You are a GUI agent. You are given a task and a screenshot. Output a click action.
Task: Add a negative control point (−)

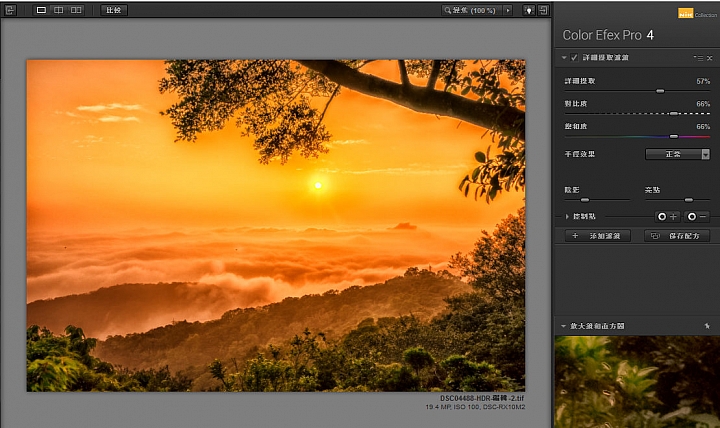pyautogui.click(x=696, y=216)
